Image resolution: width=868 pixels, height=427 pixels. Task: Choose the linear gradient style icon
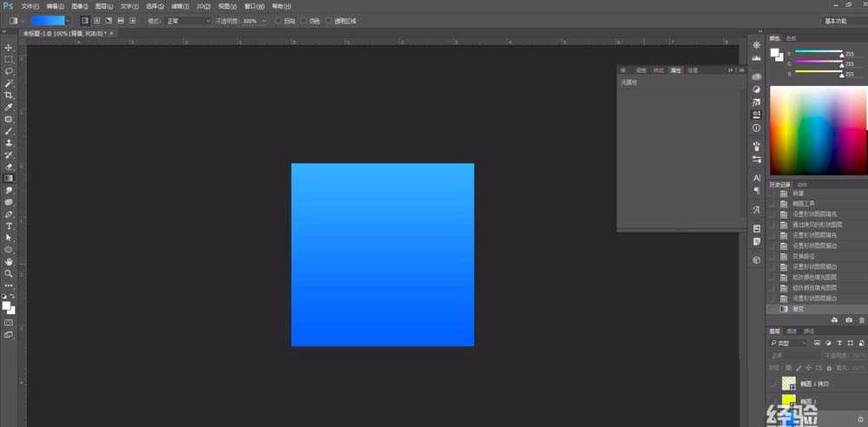[84, 20]
